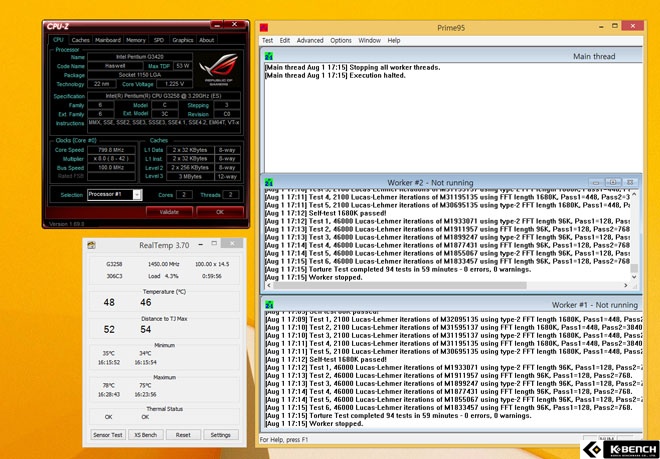
Task: Open the Graphics tab in CPU-Z
Action: pyautogui.click(x=183, y=40)
